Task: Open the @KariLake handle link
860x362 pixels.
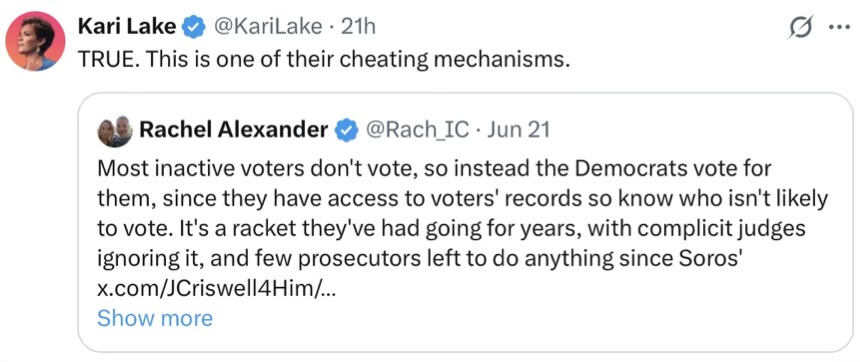Action: tap(267, 27)
